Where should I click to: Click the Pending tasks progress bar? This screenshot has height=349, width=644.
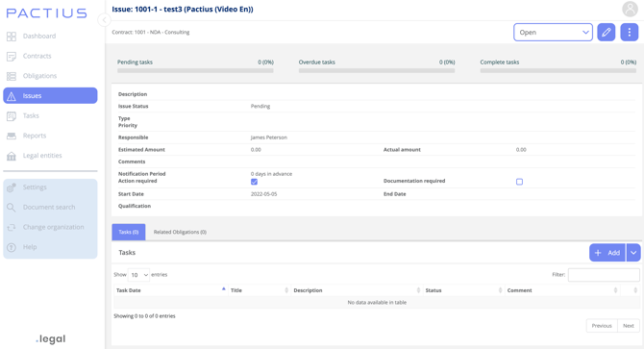[195, 70]
